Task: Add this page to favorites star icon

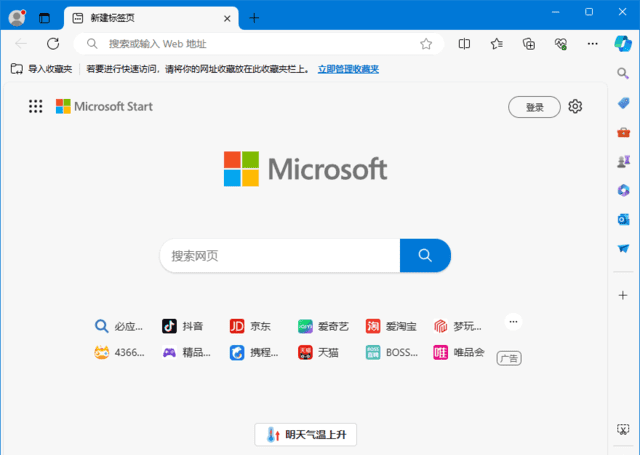Action: [x=426, y=44]
